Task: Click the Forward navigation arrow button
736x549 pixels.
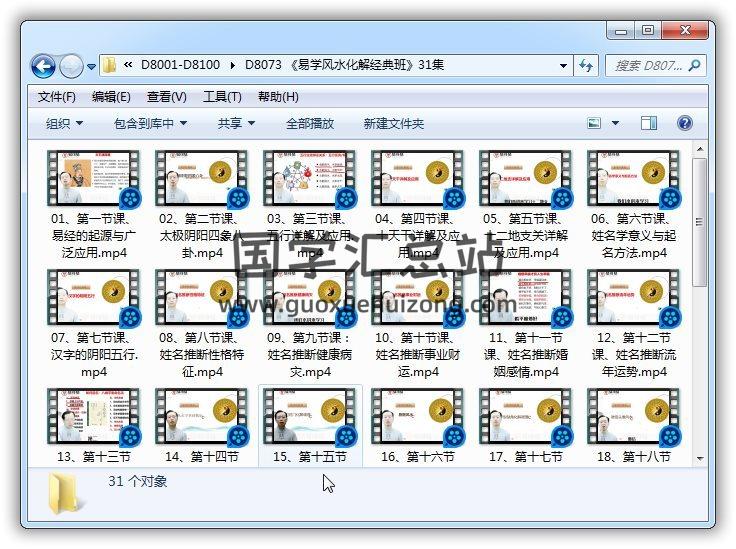Action: (x=71, y=67)
